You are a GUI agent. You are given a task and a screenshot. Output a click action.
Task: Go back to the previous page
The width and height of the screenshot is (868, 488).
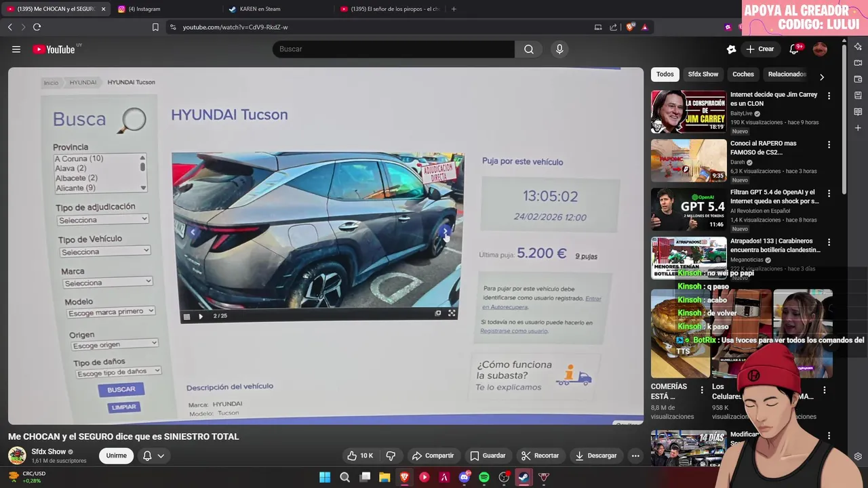pos(9,27)
